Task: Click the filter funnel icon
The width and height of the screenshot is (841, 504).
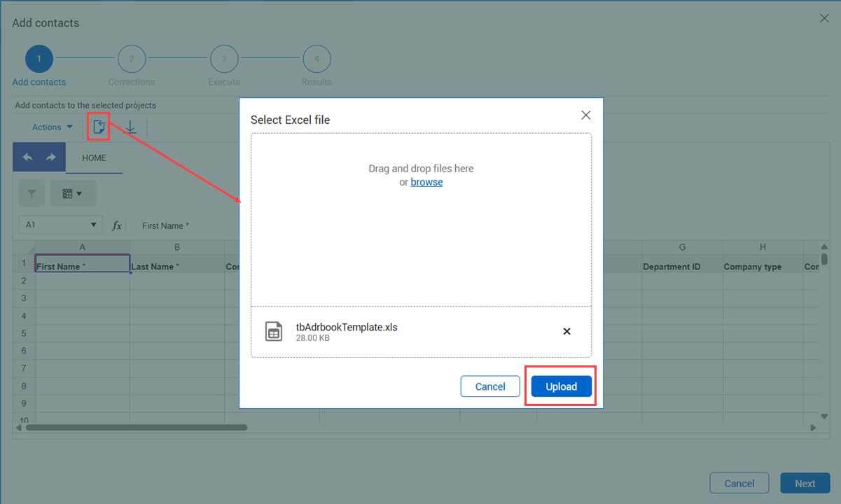Action: point(32,193)
